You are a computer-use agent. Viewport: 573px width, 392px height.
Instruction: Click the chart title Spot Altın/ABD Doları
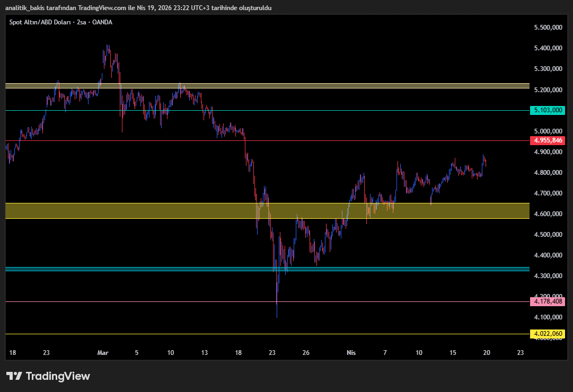coord(40,22)
